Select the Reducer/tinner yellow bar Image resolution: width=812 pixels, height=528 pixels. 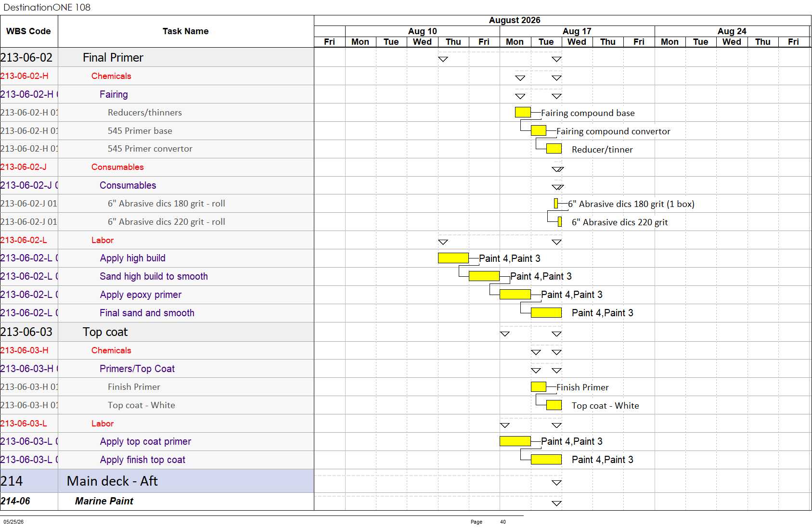pyautogui.click(x=554, y=149)
